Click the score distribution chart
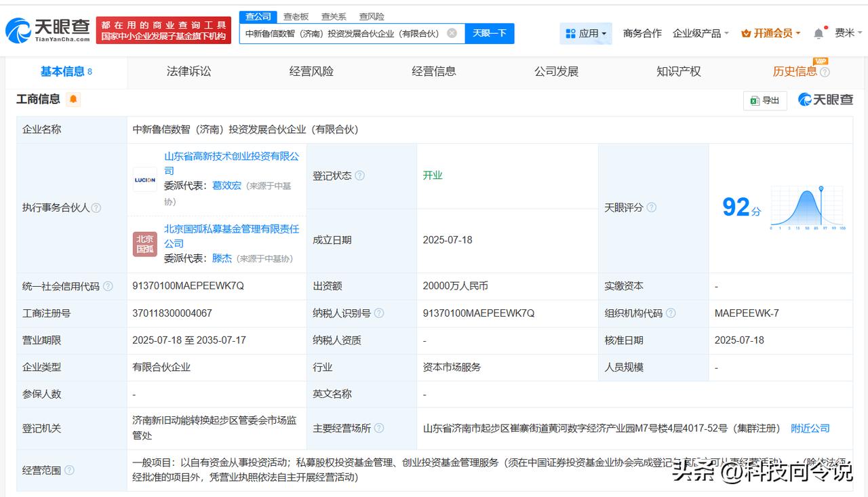 [x=808, y=207]
